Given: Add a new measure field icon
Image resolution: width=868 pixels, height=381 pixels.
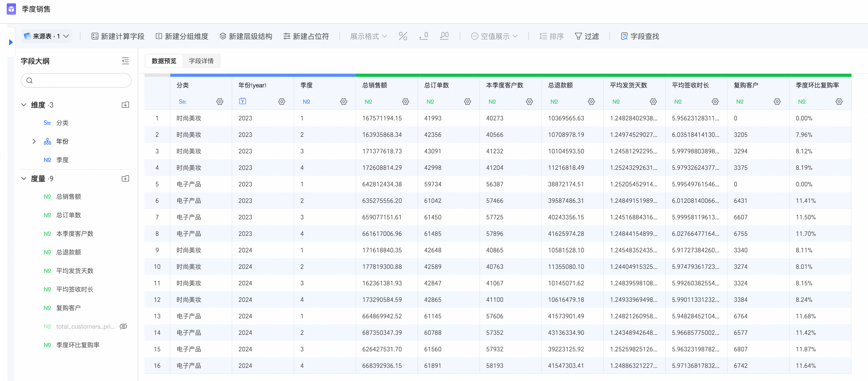Looking at the screenshot, I should click(125, 178).
